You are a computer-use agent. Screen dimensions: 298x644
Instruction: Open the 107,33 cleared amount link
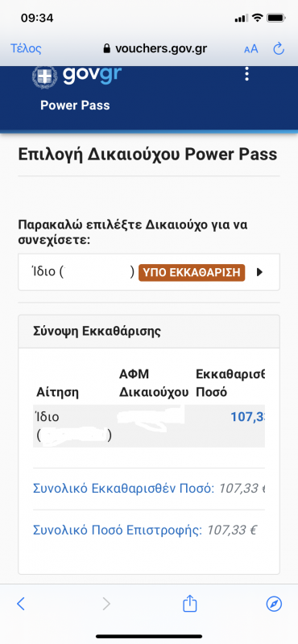(248, 417)
